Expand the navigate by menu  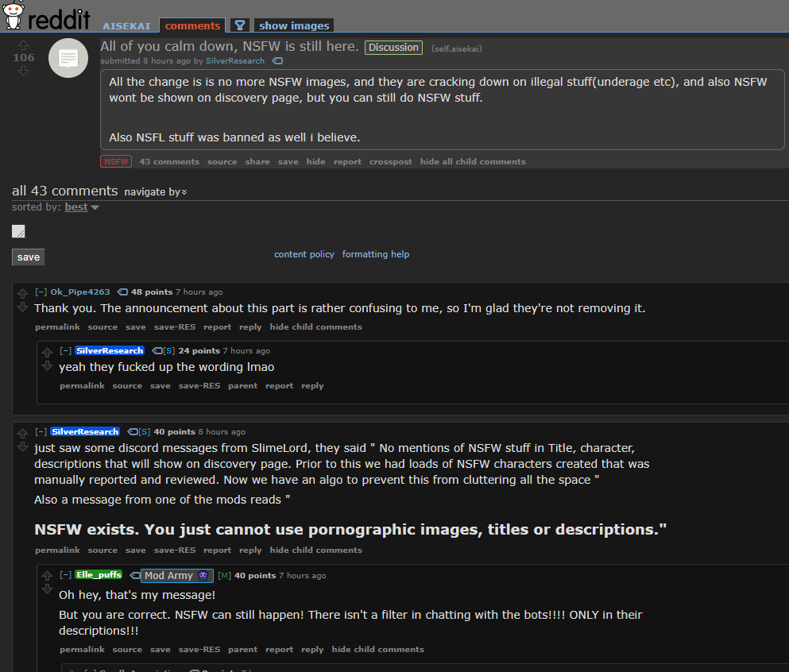(156, 191)
